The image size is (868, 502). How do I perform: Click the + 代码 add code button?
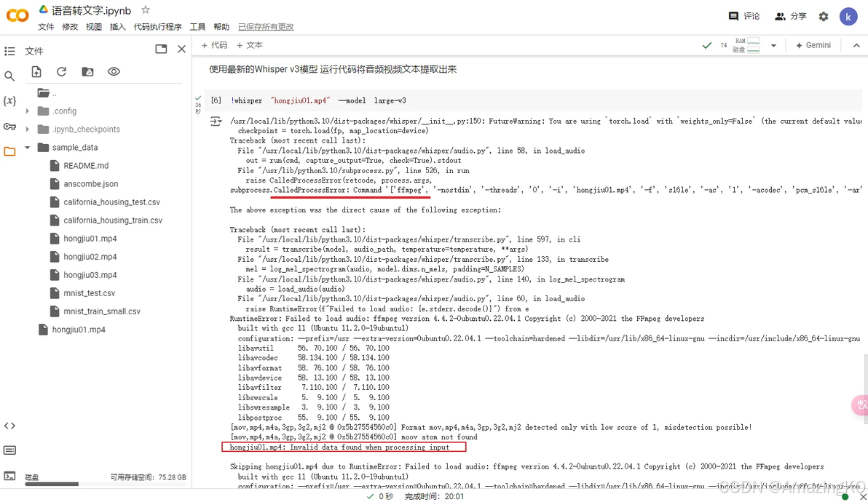tap(214, 45)
